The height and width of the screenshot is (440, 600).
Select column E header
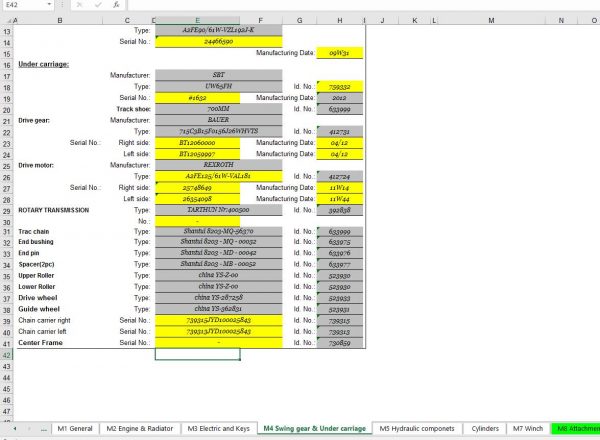pyautogui.click(x=197, y=20)
